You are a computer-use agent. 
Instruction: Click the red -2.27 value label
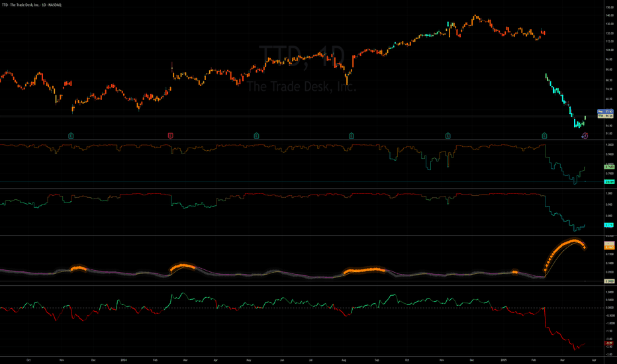[609, 343]
